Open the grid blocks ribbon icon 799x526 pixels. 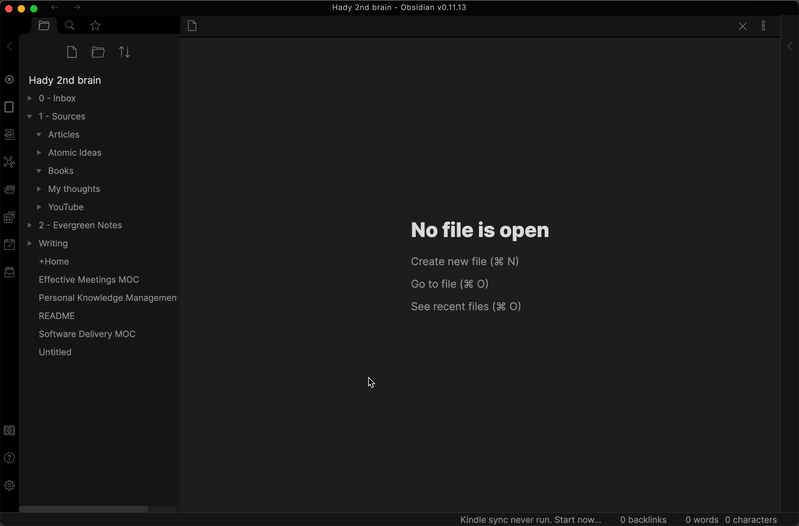coord(9,217)
